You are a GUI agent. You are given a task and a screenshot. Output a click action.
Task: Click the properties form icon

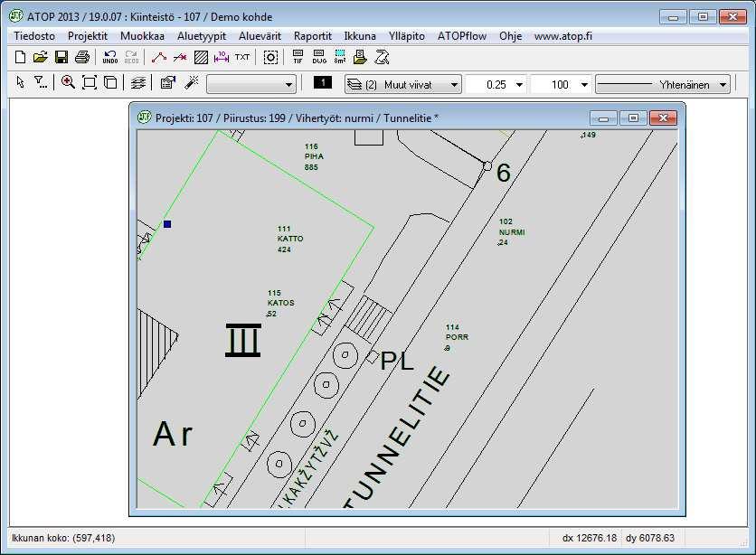[x=167, y=82]
